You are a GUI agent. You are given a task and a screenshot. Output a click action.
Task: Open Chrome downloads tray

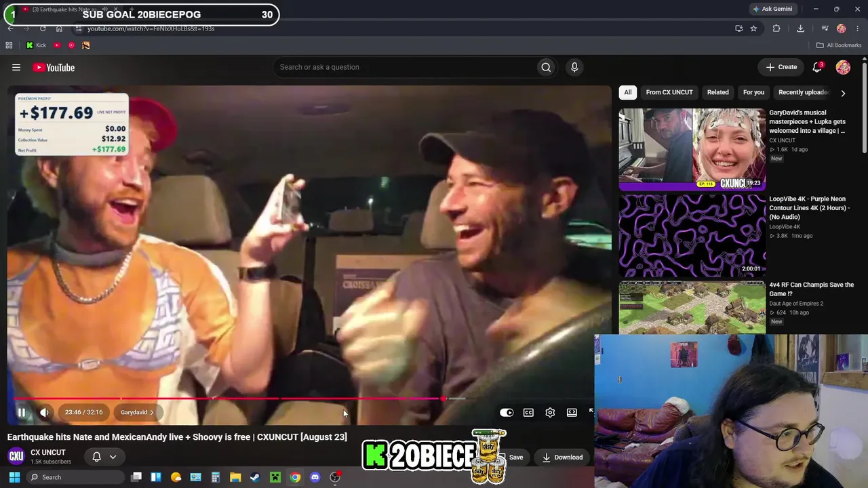click(800, 28)
